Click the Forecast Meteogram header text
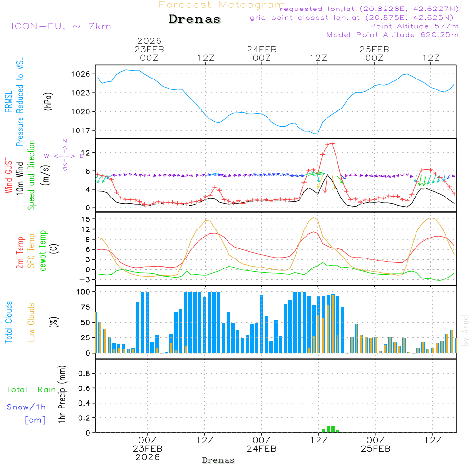This screenshot has height=476, width=476. point(222,5)
